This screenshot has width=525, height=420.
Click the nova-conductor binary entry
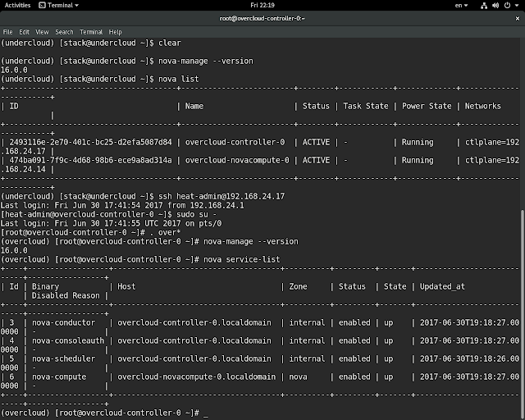coord(64,323)
